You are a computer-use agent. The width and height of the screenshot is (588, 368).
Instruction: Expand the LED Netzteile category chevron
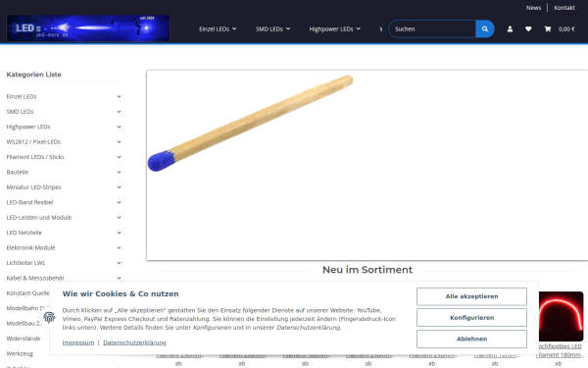click(x=119, y=233)
